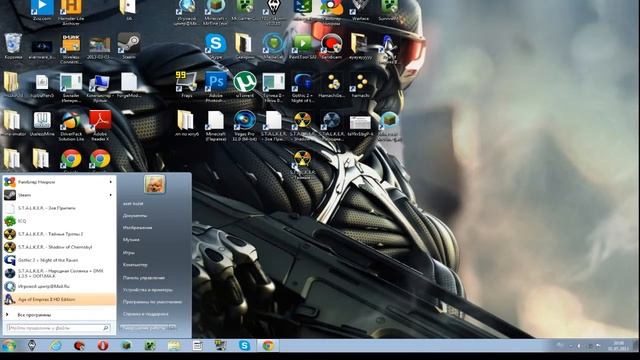Viewport: 640px width, 360px height.
Task: Launch the Steam desktop shortcut
Action: (x=129, y=46)
